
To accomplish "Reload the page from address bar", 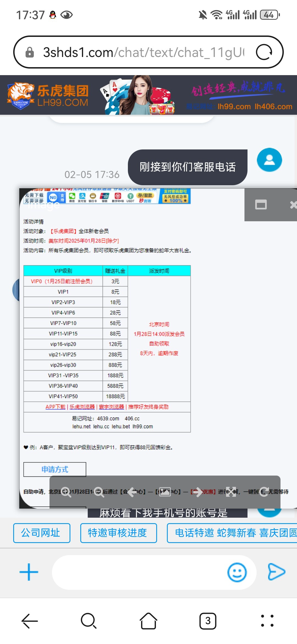I will click(264, 52).
